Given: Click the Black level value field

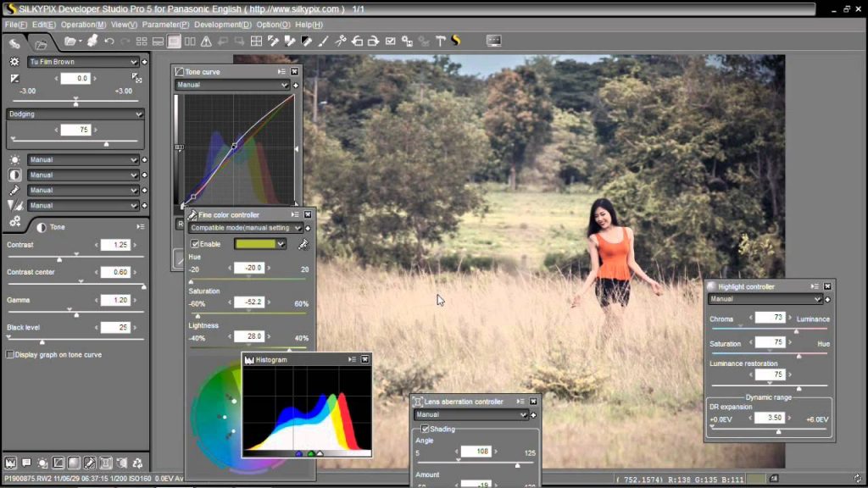Looking at the screenshot, I should [x=115, y=328].
